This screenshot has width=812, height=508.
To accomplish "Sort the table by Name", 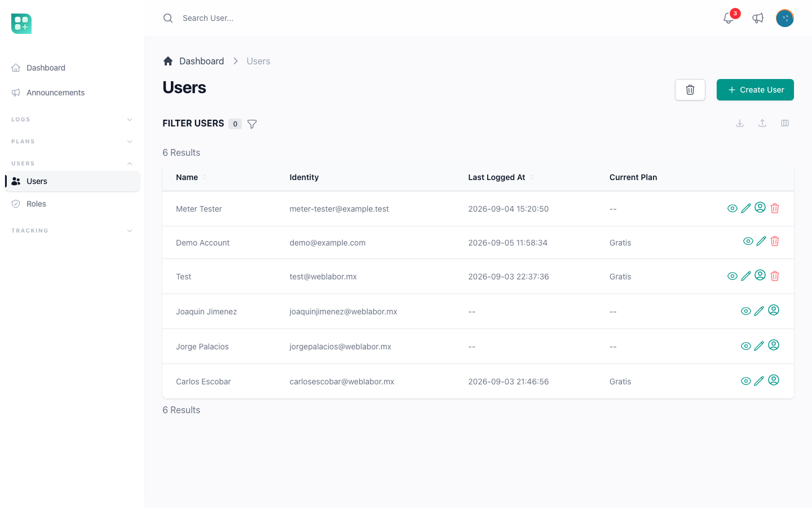I will (191, 177).
